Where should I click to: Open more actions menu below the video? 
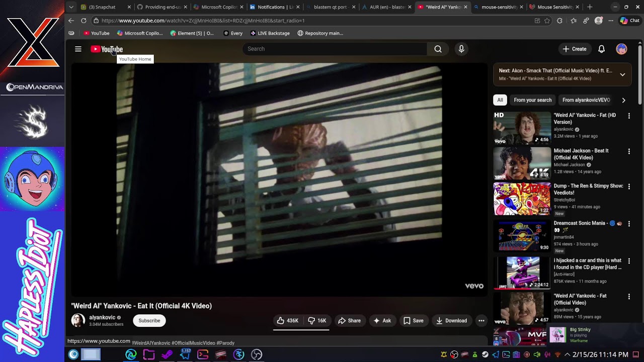tap(481, 321)
